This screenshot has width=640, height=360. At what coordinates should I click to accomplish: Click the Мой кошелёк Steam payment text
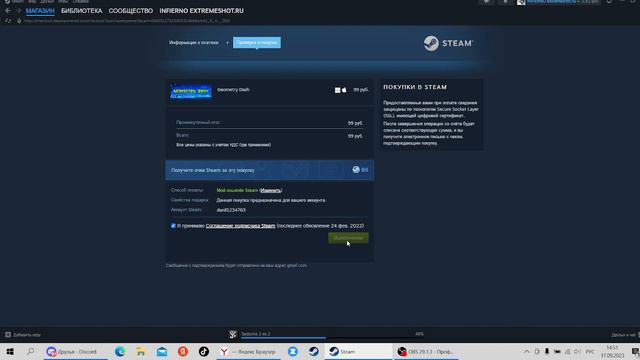[237, 190]
